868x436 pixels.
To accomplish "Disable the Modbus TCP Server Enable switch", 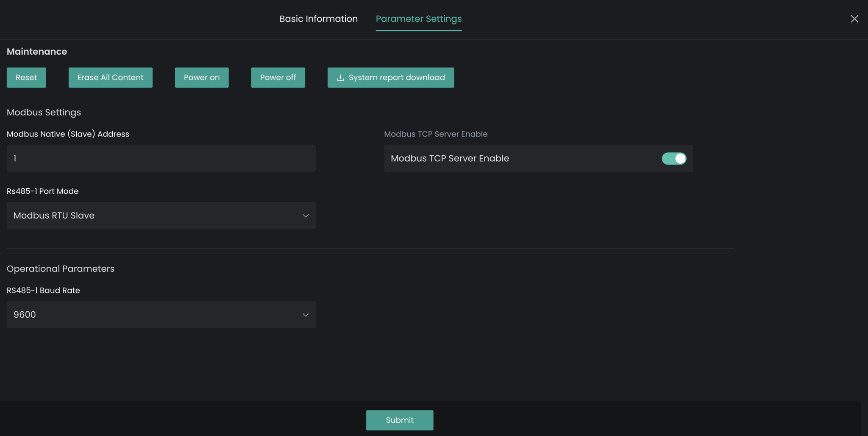I will (x=673, y=158).
